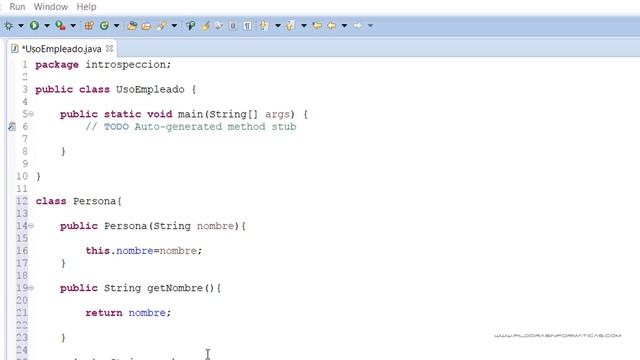
Task: Open the External Tools dropdown arrow
Action: tap(73, 26)
